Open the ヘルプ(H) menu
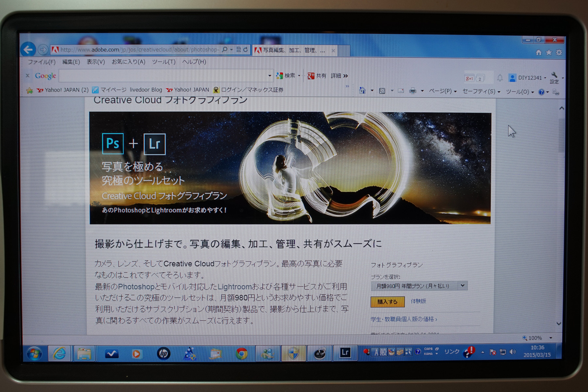Screen dimensions: 588x392 pos(194,62)
